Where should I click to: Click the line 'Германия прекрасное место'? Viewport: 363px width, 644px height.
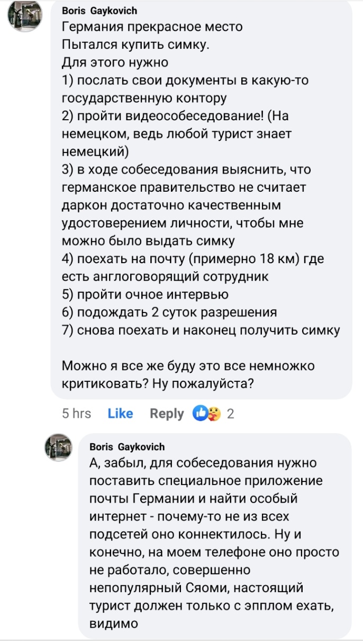152,26
